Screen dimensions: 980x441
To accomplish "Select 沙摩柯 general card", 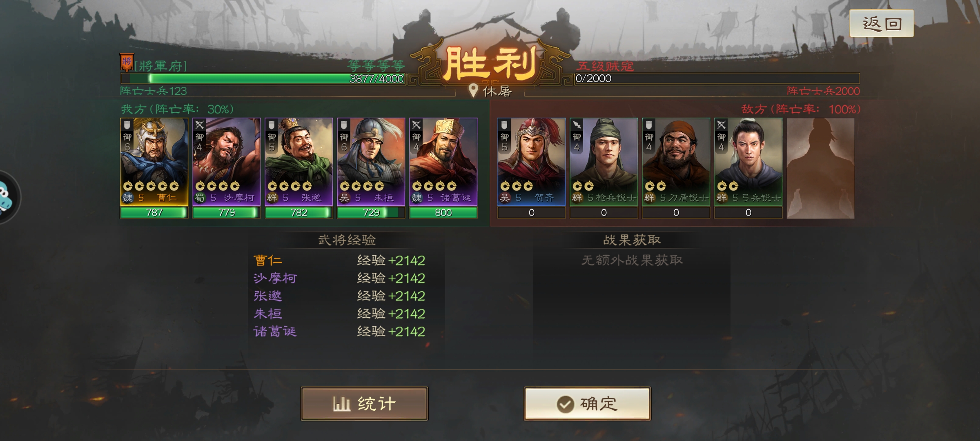I will click(x=227, y=168).
